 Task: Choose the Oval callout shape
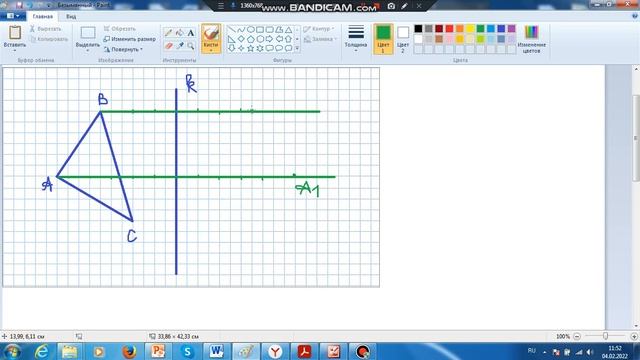(279, 48)
